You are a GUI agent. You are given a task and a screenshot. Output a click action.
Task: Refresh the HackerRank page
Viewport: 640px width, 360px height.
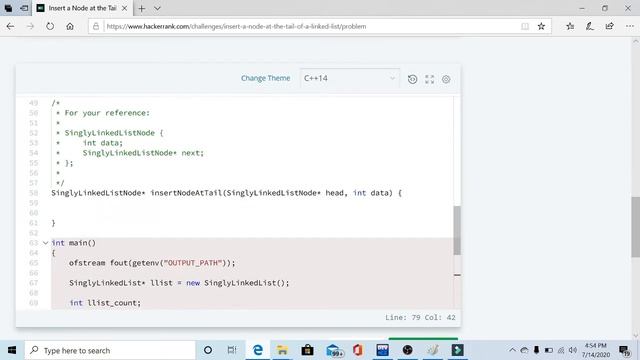[50, 26]
